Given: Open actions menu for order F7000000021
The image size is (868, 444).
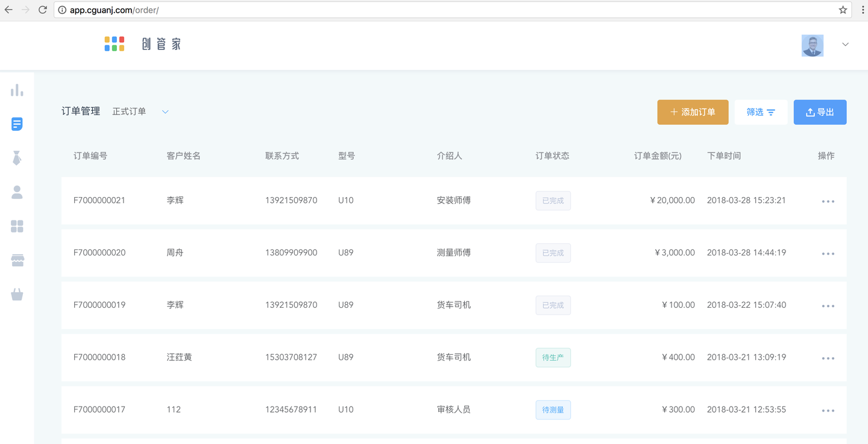Looking at the screenshot, I should [828, 201].
